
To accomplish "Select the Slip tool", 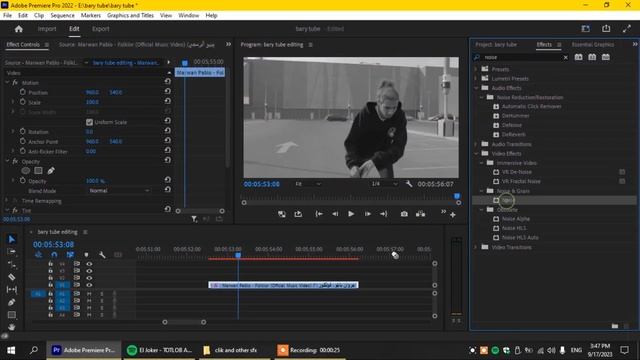I will tap(12, 289).
